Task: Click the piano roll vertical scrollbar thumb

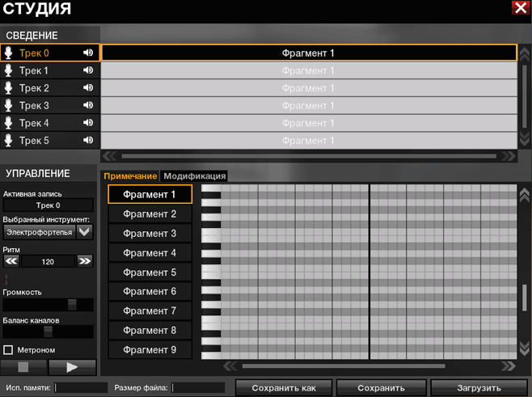Action: point(525,298)
